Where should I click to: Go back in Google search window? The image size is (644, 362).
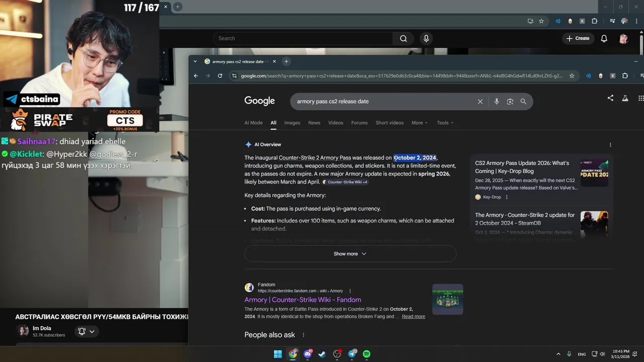[196, 76]
